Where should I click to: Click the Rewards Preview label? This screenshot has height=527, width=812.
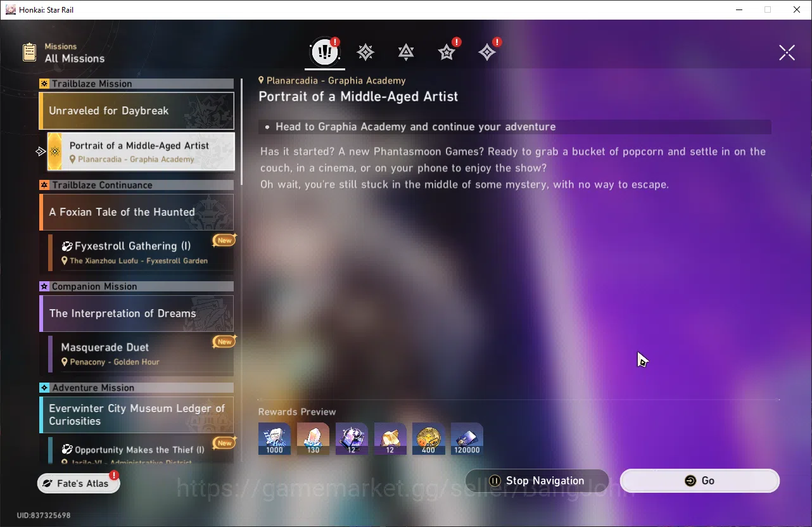297,412
